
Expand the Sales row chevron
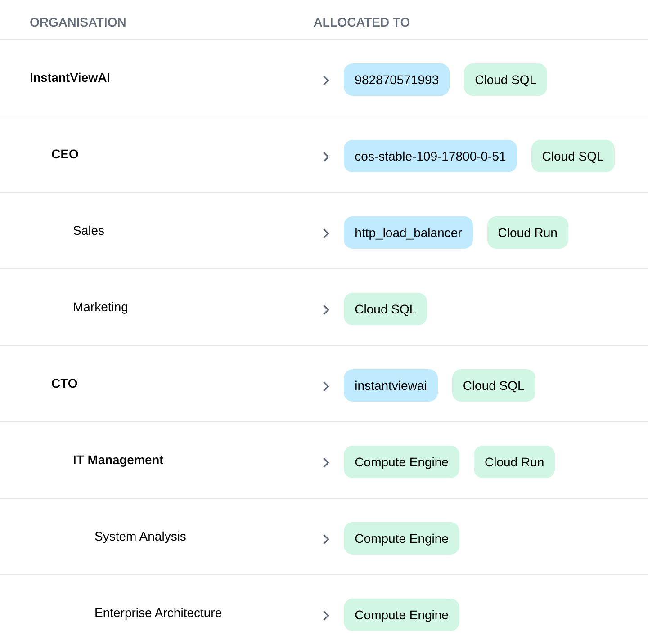326,233
